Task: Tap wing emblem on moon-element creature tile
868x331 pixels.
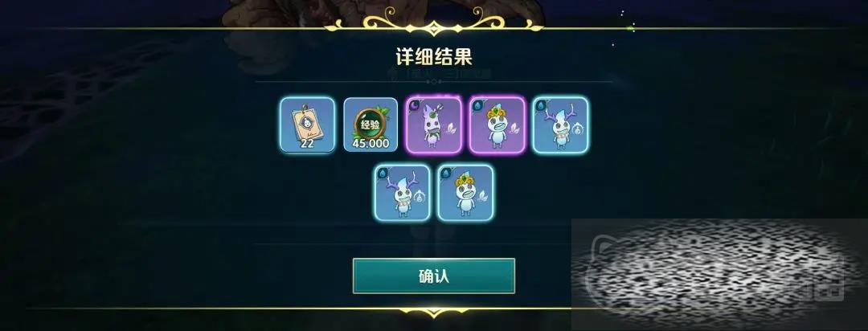Action: 450,129
